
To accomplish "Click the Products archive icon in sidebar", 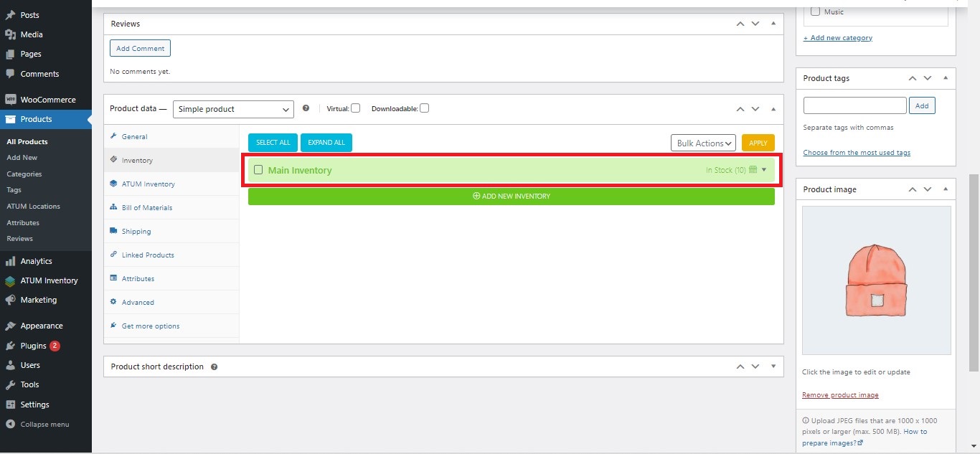I will click(x=10, y=119).
